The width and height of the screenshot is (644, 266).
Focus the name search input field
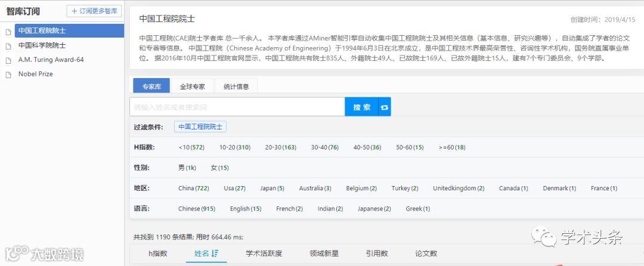point(237,107)
